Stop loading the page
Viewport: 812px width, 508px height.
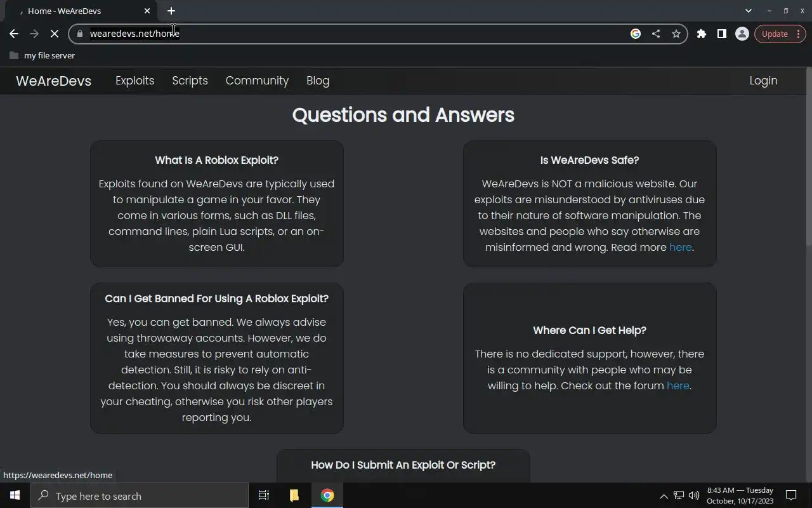[x=55, y=34]
